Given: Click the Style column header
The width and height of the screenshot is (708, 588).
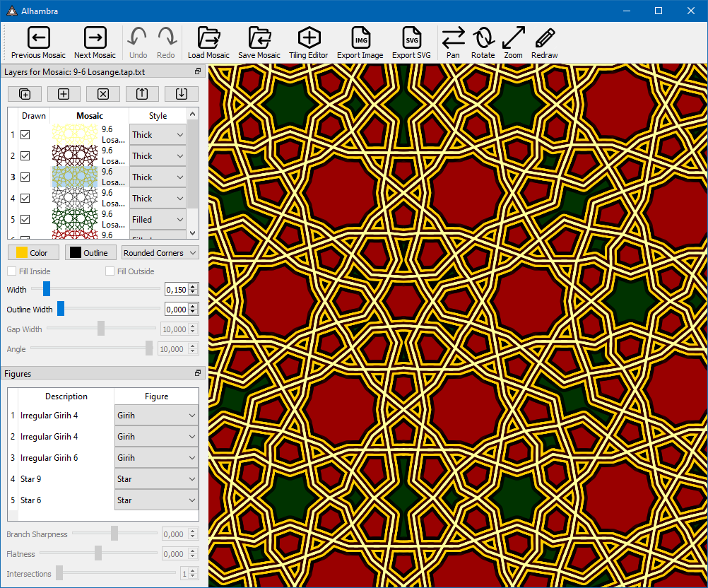Looking at the screenshot, I should (x=158, y=116).
